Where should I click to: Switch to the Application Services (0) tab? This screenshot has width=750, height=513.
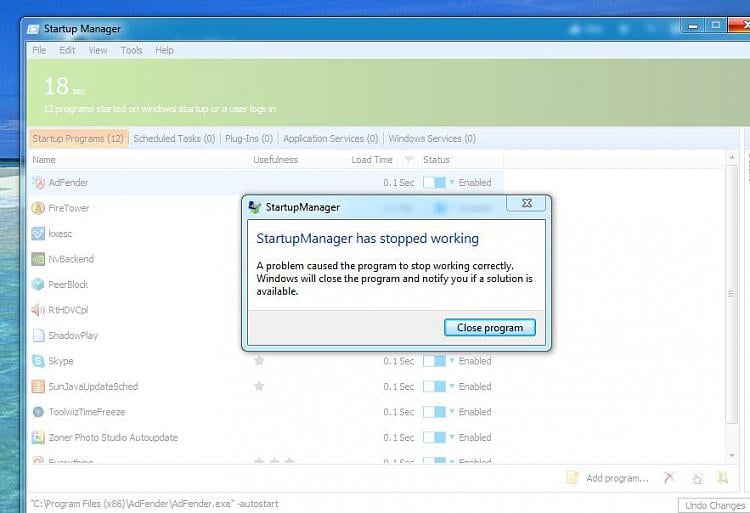click(331, 139)
